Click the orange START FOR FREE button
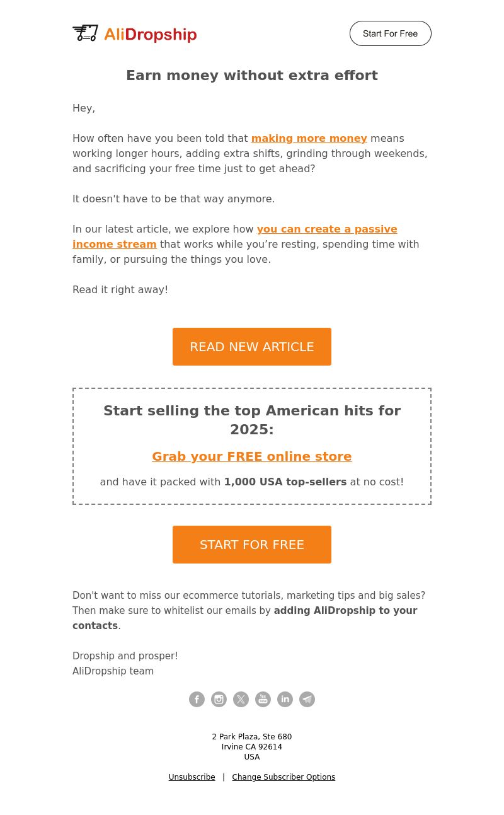Screen dimensions: 504x815 point(252,545)
